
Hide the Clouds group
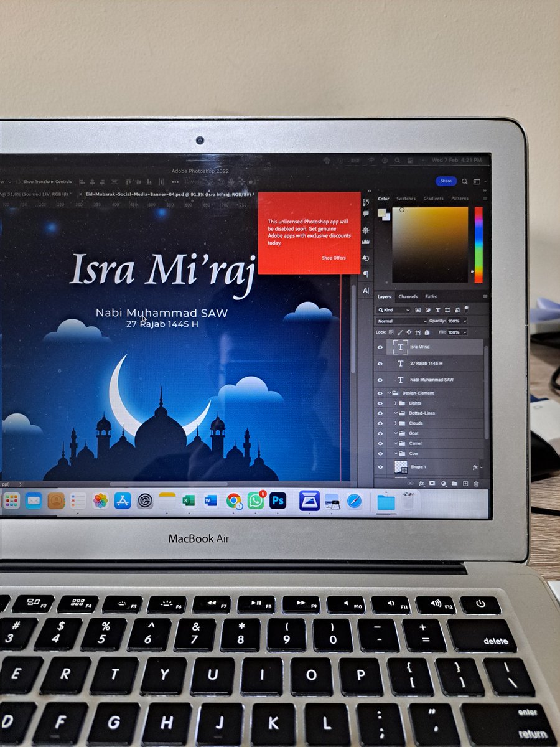[380, 423]
